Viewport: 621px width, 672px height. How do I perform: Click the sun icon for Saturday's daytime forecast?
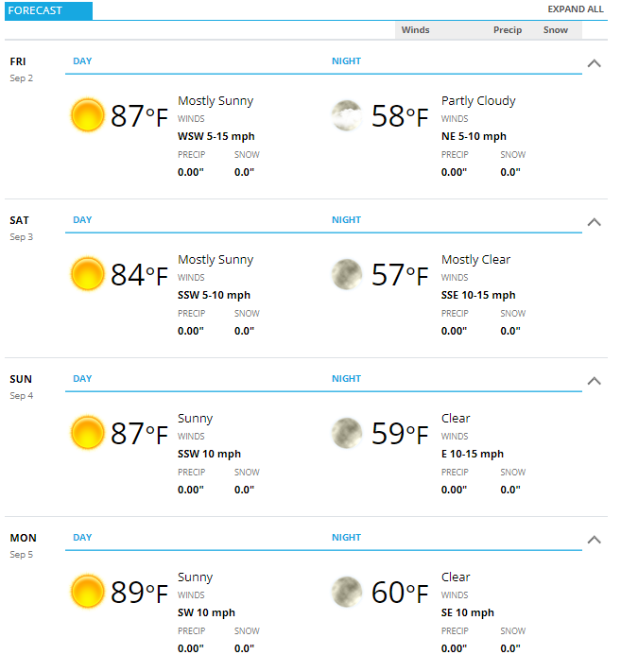point(87,274)
